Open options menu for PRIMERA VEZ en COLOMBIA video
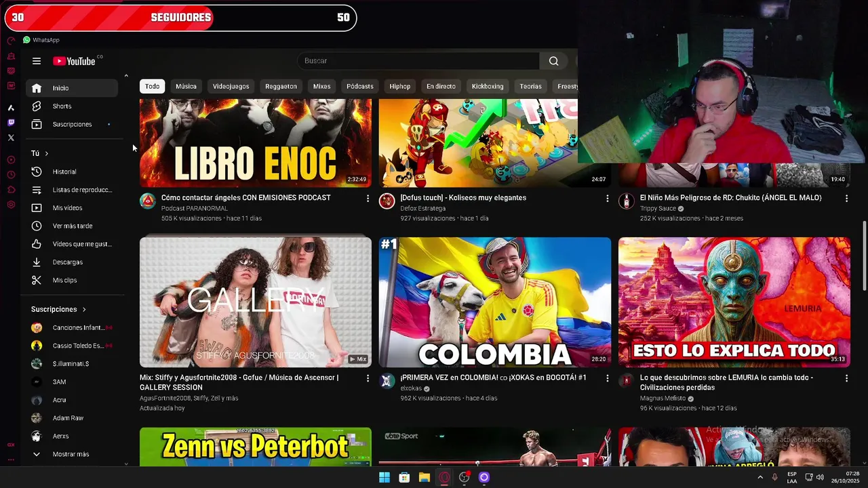 [x=607, y=378]
